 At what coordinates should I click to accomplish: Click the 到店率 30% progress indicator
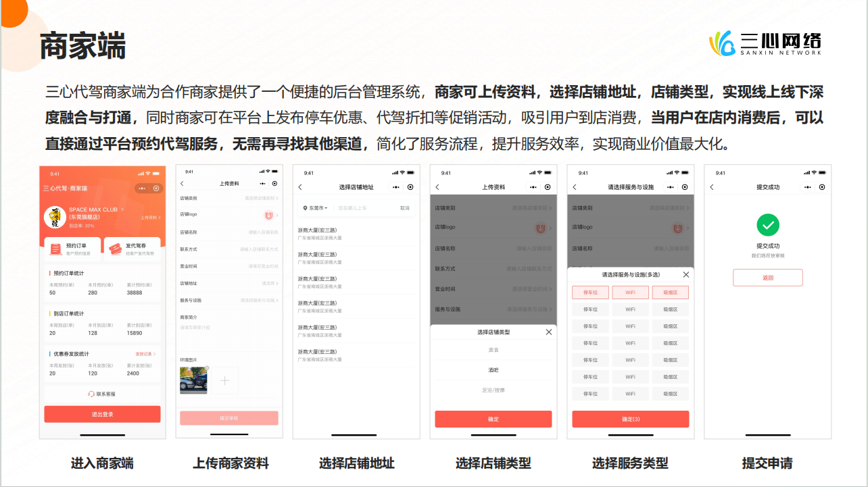point(81,226)
